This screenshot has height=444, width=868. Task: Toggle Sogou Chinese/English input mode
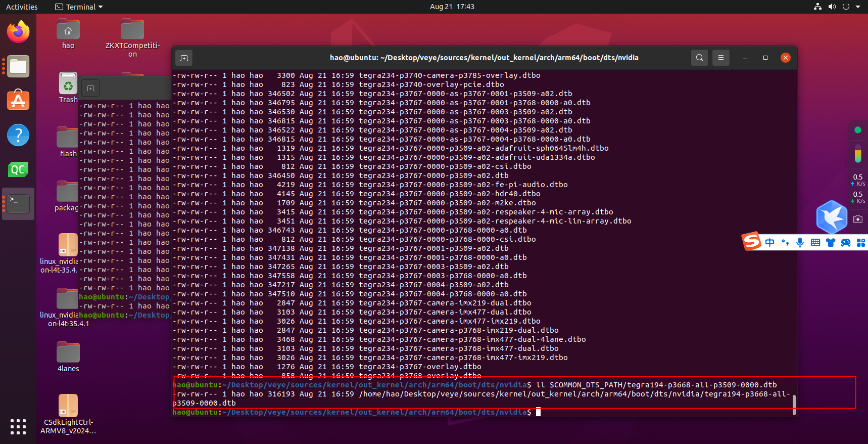(769, 242)
